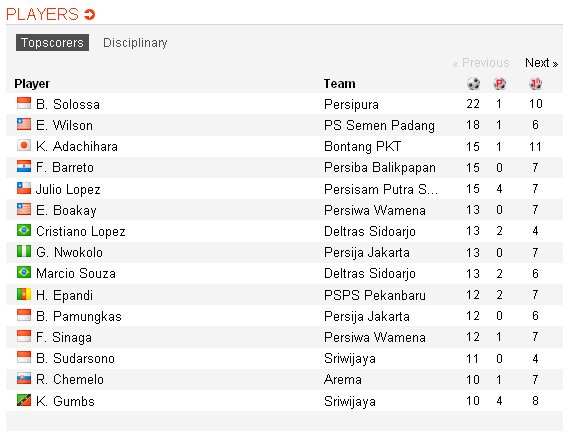Click the goals football column icon
Screen dimensions: 570x437
(x=473, y=84)
